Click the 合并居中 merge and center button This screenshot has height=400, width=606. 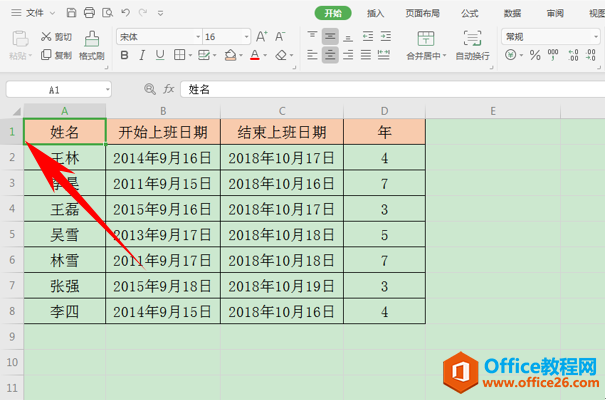pos(426,45)
